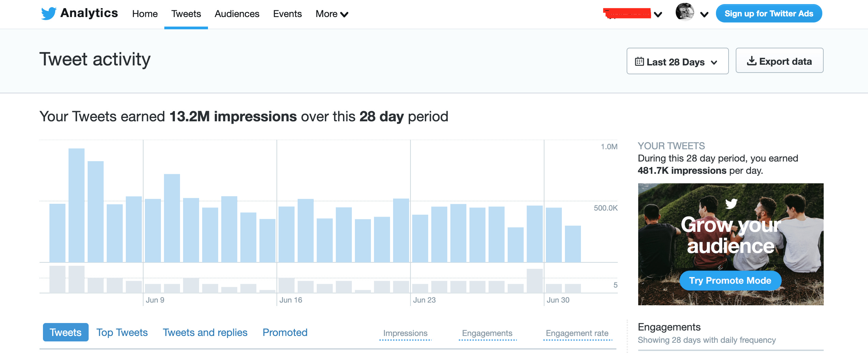Go to the Audiences page

[237, 14]
